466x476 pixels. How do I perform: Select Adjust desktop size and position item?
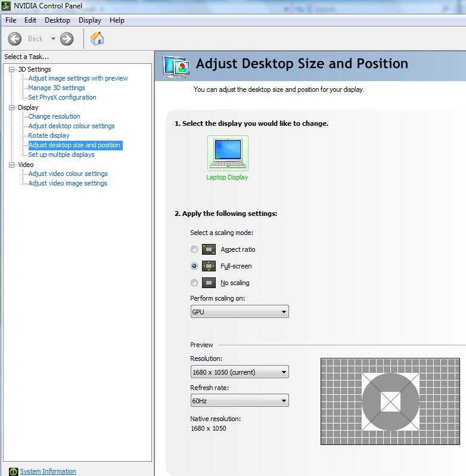tap(75, 145)
